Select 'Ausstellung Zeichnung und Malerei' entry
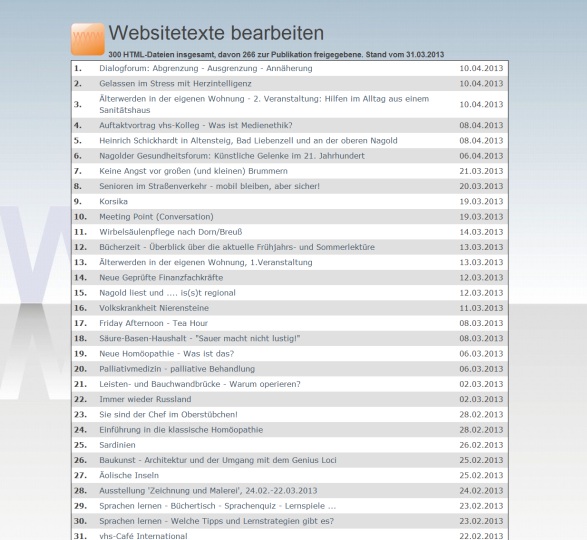 208,491
